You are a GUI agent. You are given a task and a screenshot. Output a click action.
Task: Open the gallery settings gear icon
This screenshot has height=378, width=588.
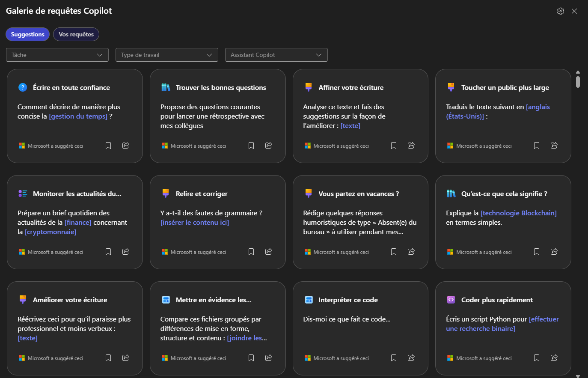pyautogui.click(x=561, y=11)
